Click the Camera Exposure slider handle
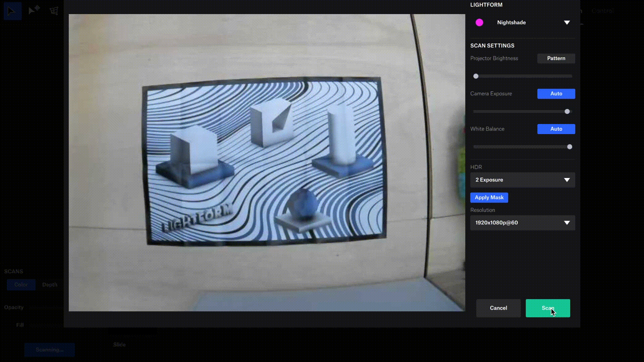Image resolution: width=644 pixels, height=362 pixels. tap(567, 112)
